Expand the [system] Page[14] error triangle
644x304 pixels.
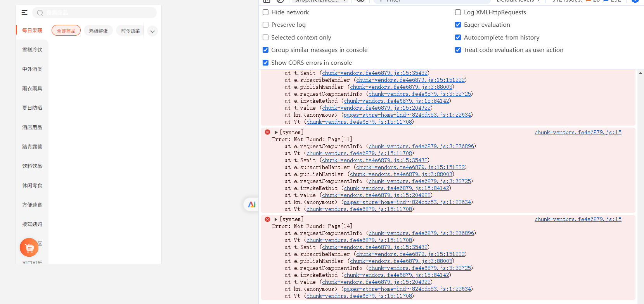tap(276, 219)
